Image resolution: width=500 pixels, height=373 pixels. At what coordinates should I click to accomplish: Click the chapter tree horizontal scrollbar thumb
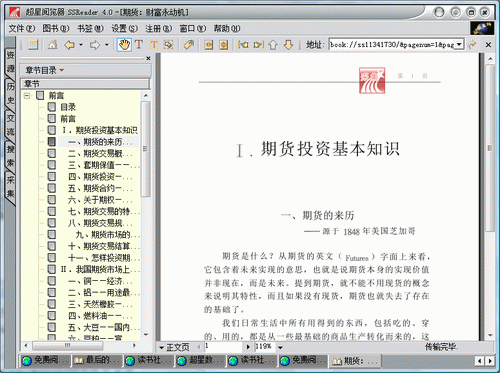click(67, 346)
